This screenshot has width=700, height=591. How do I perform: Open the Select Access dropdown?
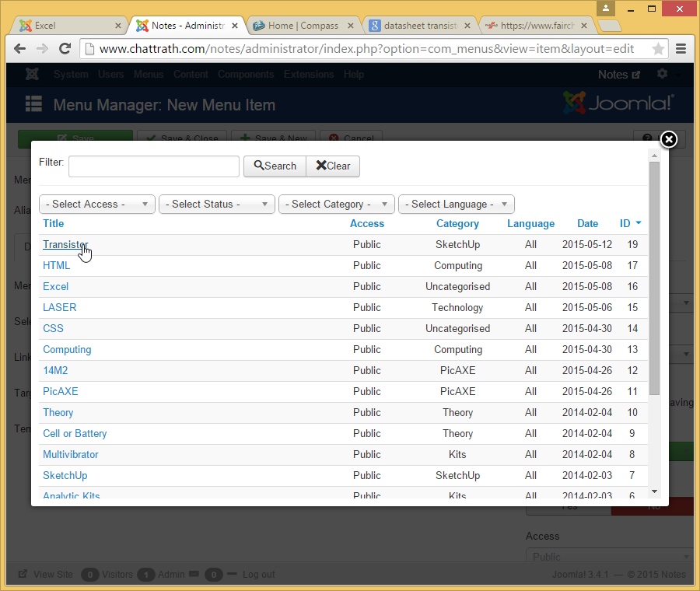(97, 204)
